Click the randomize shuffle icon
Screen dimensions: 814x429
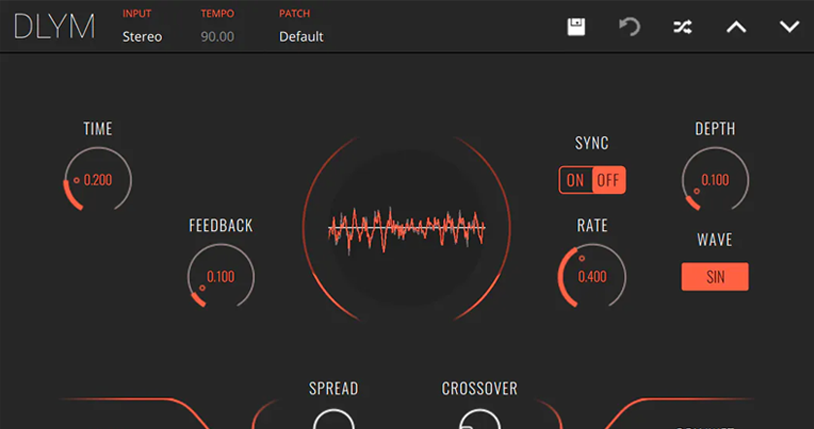pos(682,27)
